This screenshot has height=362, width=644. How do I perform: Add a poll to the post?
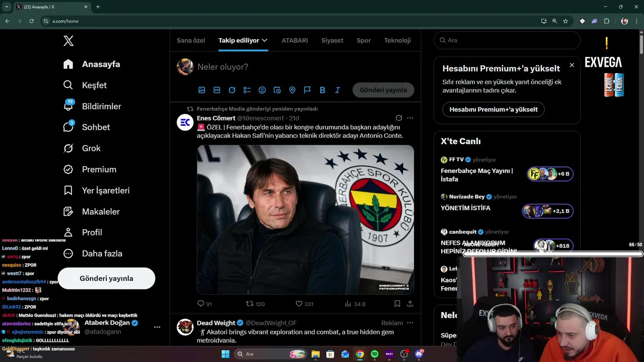[x=247, y=90]
